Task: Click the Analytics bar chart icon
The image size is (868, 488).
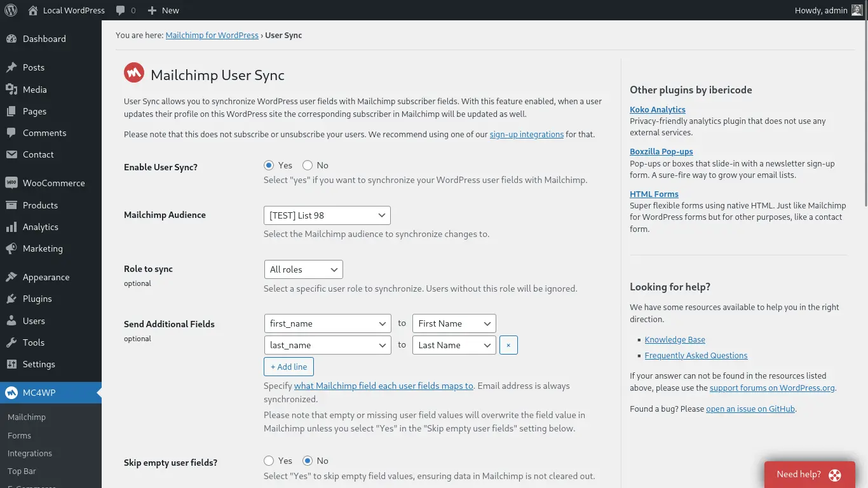Action: click(11, 227)
